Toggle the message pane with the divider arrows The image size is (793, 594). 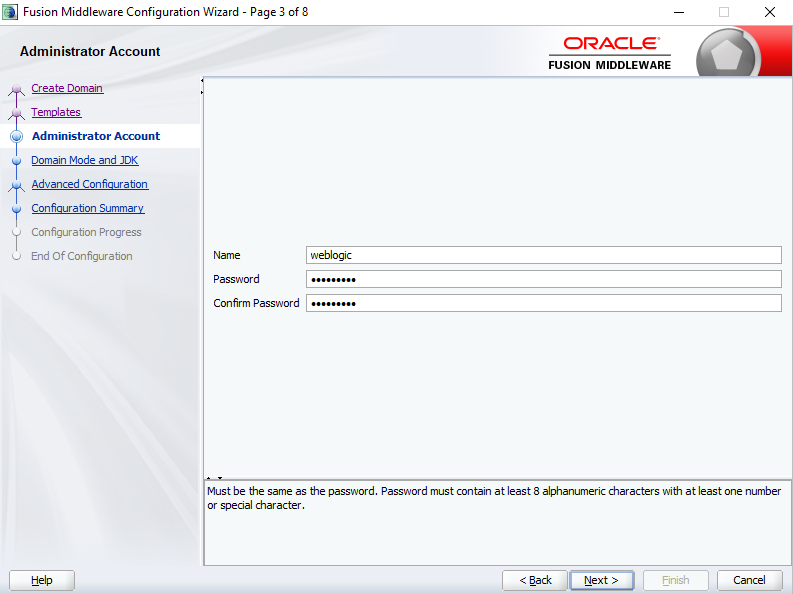pos(214,478)
